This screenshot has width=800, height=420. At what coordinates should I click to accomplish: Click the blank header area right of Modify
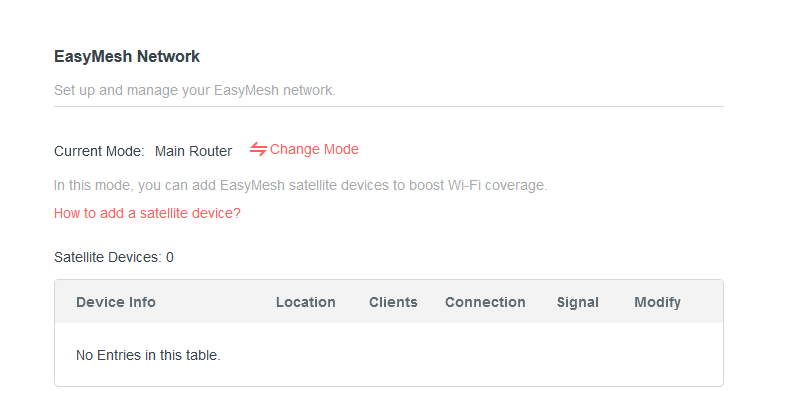[703, 302]
